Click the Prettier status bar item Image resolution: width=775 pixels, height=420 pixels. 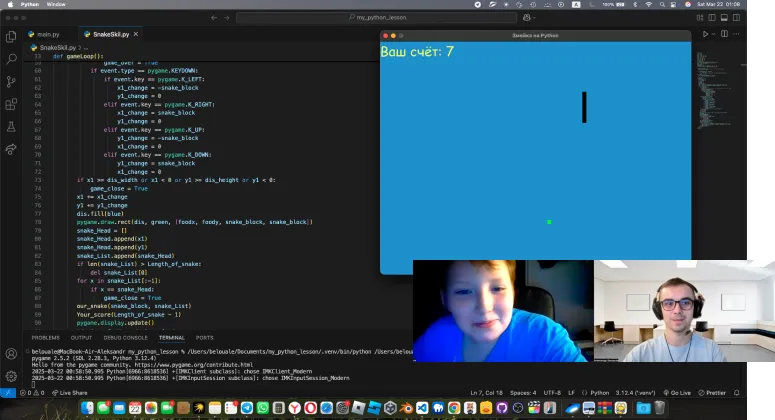[712, 393]
